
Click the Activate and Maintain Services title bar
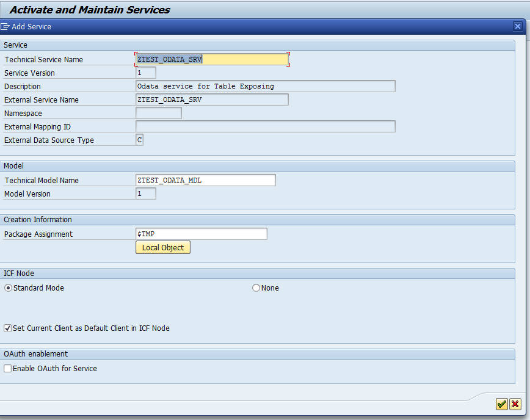pos(89,10)
